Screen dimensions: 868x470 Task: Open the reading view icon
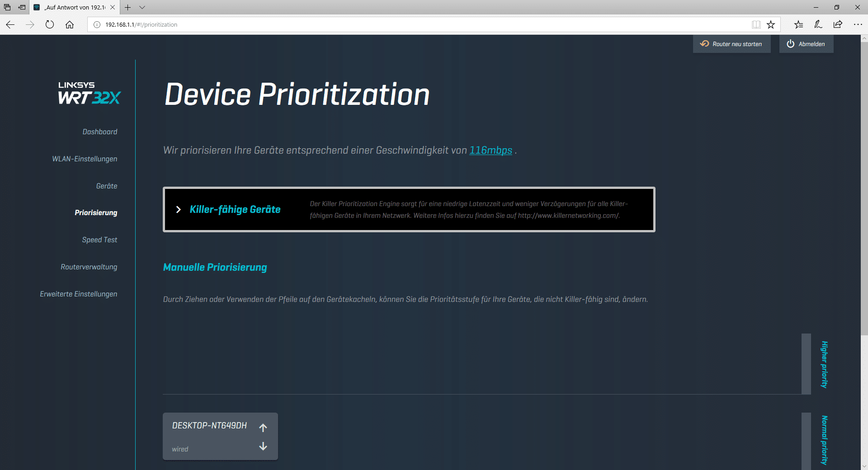point(756,25)
